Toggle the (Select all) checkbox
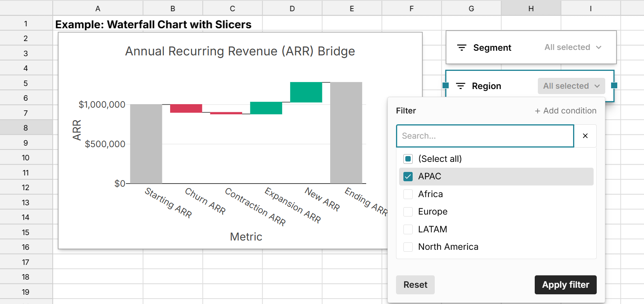644x304 pixels. pyautogui.click(x=408, y=159)
